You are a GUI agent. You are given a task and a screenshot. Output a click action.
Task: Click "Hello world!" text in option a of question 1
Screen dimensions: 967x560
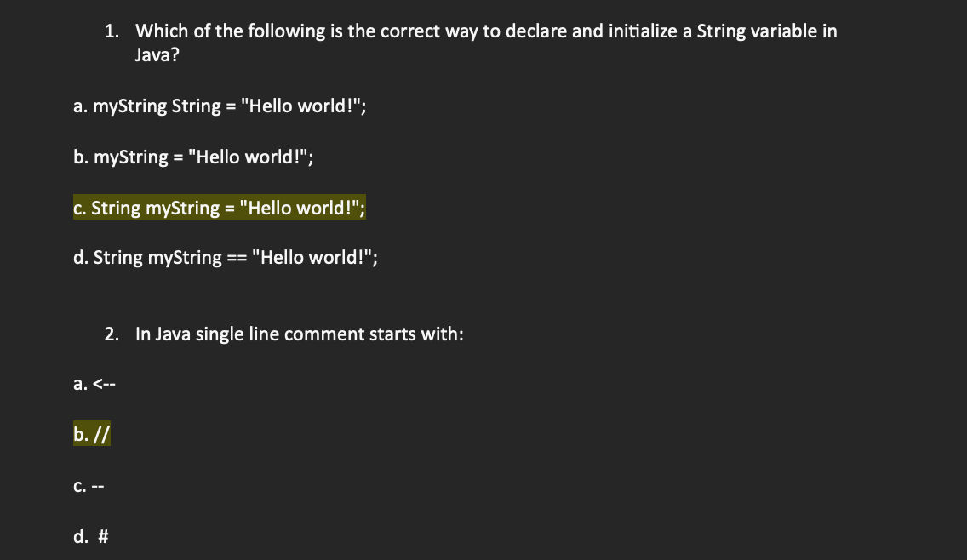tap(300, 106)
